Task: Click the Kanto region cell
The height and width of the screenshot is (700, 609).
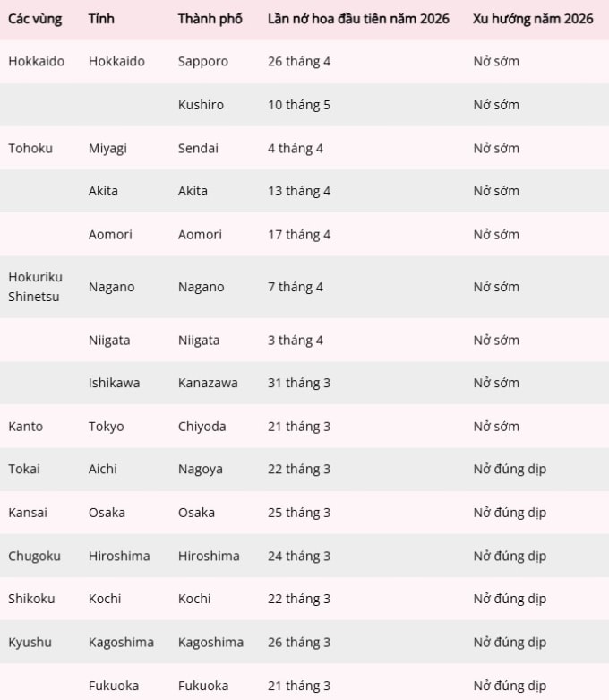Action: (25, 427)
